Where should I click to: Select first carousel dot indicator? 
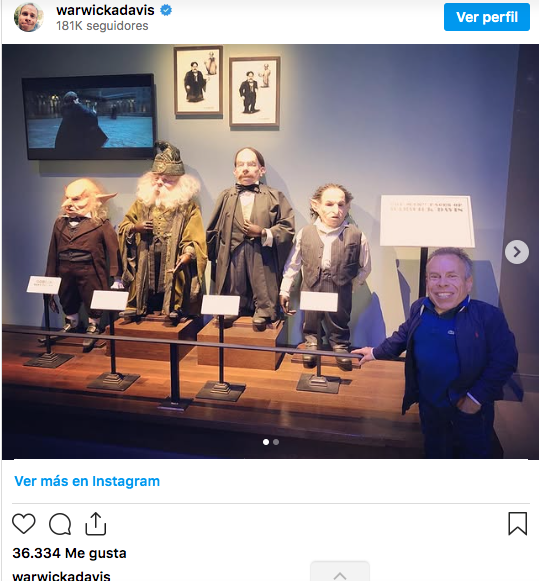point(266,442)
